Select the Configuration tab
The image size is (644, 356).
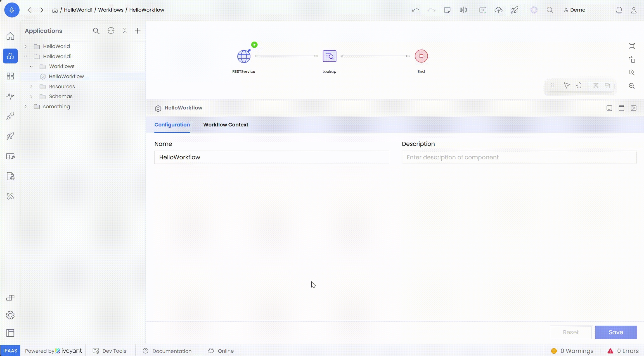[x=172, y=125]
